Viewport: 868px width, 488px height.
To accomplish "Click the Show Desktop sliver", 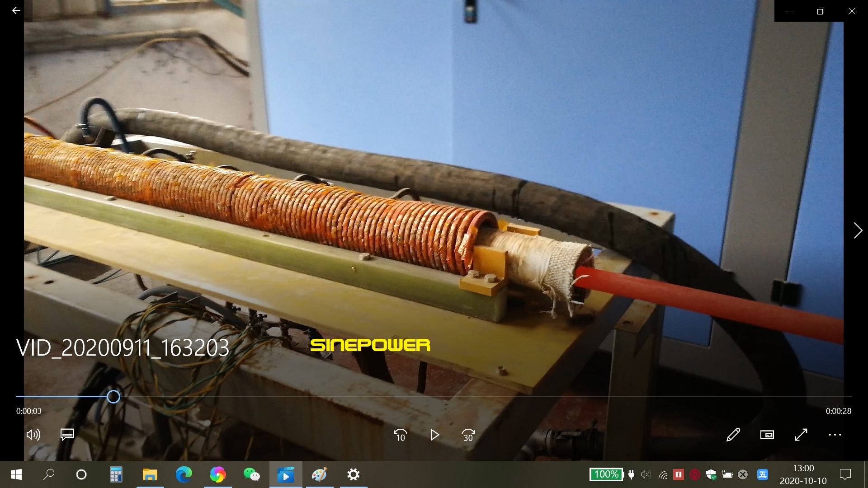I will tap(866, 474).
